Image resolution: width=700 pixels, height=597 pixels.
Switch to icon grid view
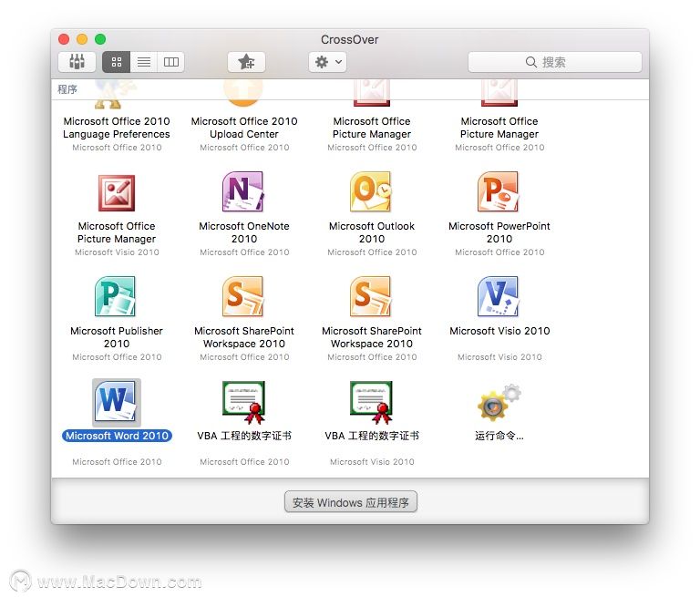[117, 62]
